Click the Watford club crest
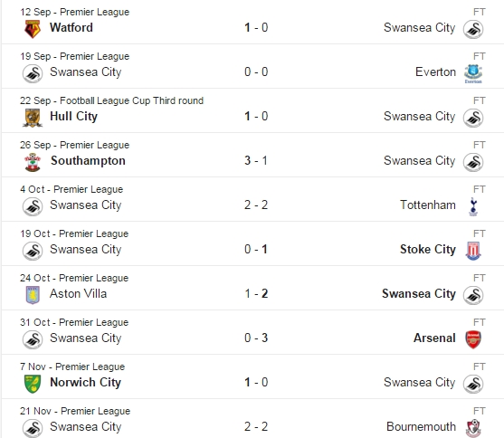The image size is (504, 438). click(33, 29)
